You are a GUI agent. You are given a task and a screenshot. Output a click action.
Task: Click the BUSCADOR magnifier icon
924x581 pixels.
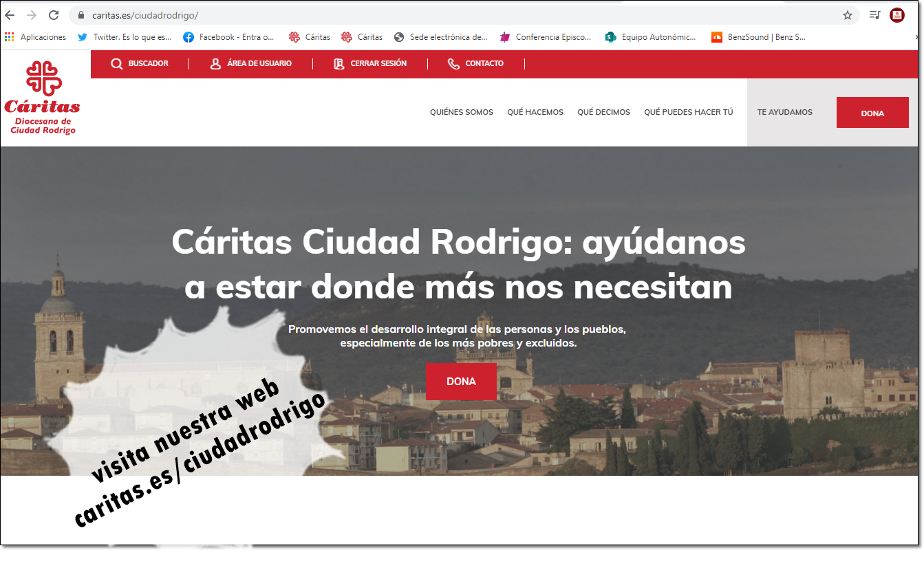click(117, 64)
